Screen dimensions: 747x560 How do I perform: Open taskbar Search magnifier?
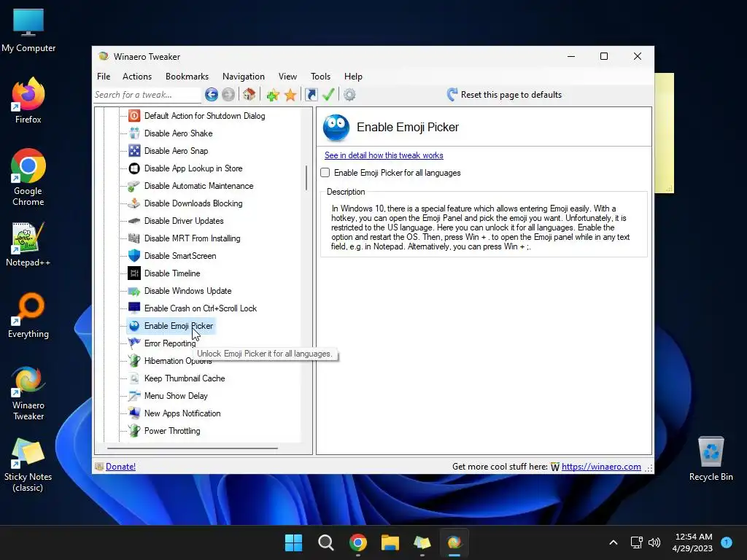326,542
